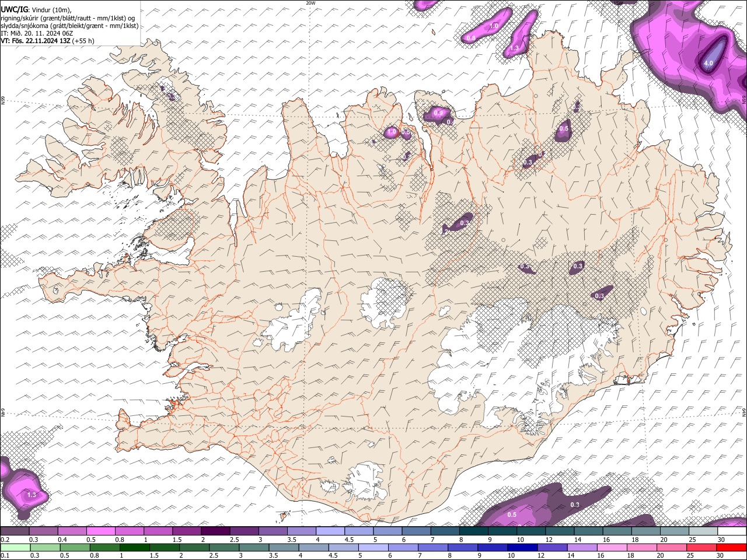Click the bright pink swatch between 0.5 and 0.8
This screenshot has height=560, width=747.
(100, 531)
